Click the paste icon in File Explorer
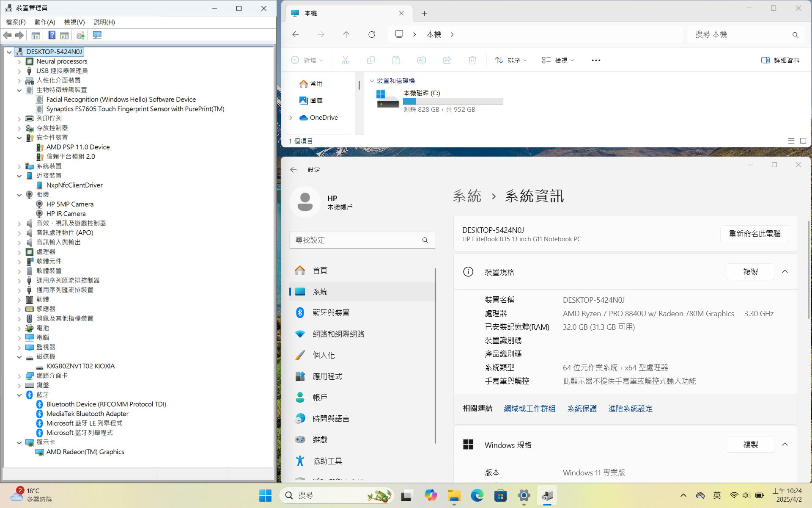 [396, 60]
